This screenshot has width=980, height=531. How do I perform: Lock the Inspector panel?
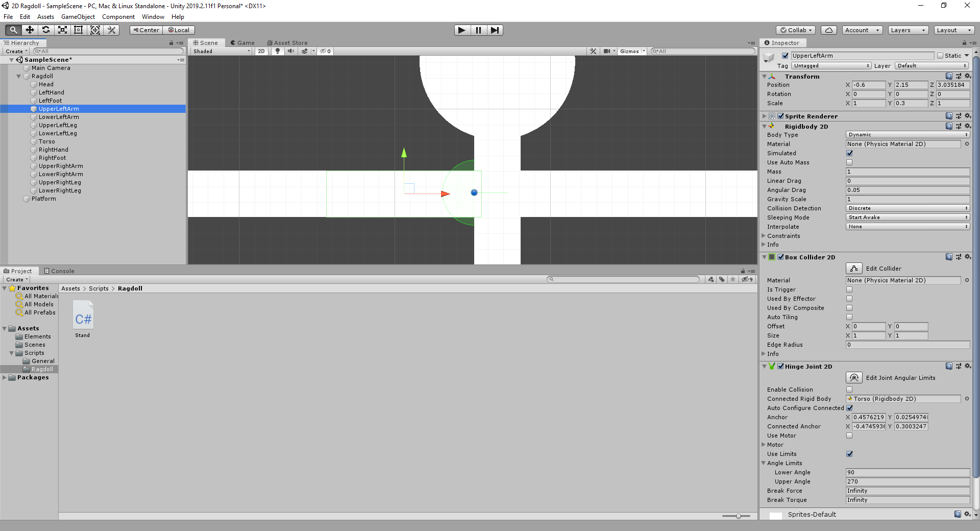(x=964, y=43)
